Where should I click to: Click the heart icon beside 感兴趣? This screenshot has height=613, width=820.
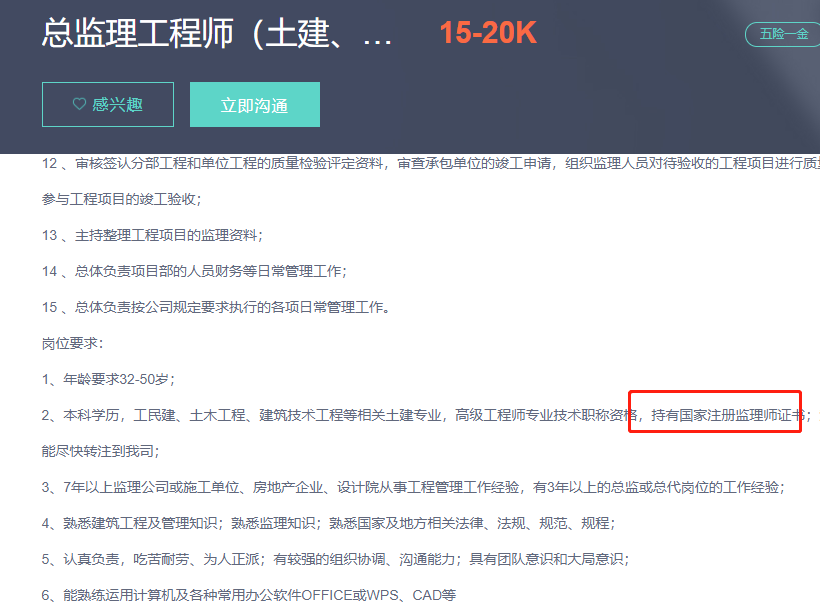[x=79, y=105]
